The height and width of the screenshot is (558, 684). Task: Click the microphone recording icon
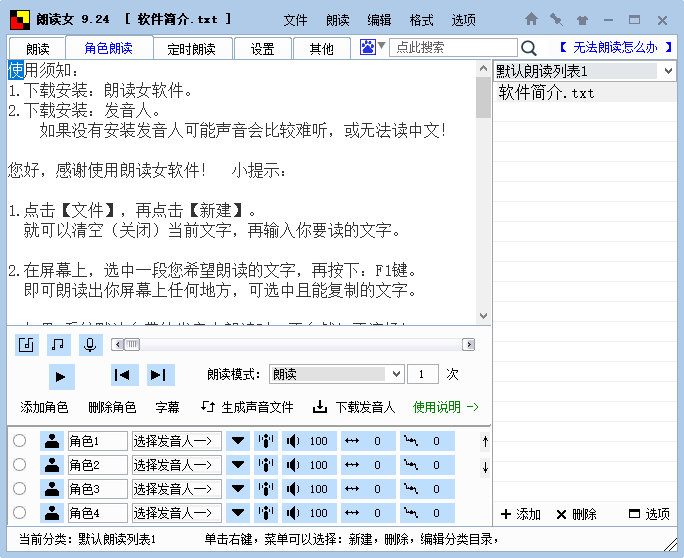90,345
